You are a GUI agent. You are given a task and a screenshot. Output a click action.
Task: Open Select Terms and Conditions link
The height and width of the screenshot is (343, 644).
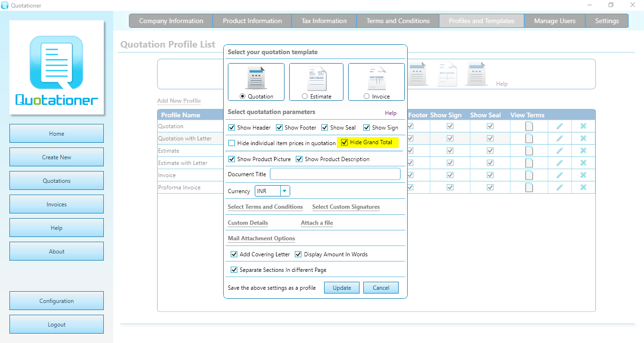[265, 207]
